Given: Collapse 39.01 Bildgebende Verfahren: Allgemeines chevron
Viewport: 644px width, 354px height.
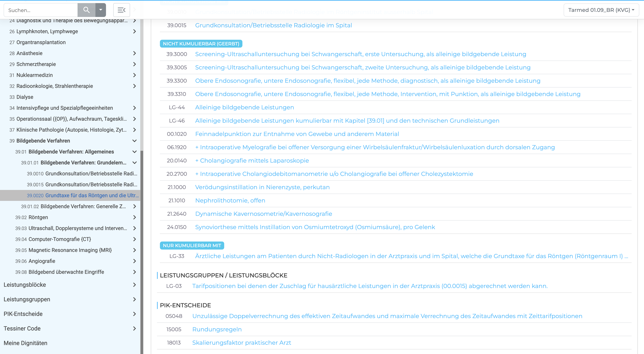Looking at the screenshot, I should point(134,152).
